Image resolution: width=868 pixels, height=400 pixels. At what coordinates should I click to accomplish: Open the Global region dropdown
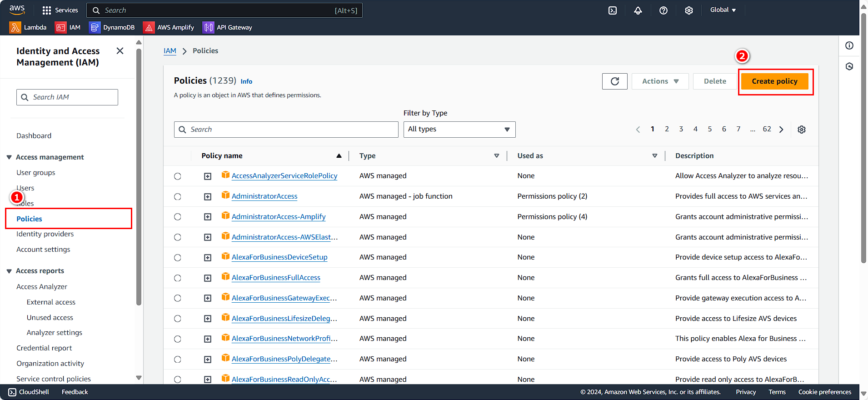tap(723, 10)
